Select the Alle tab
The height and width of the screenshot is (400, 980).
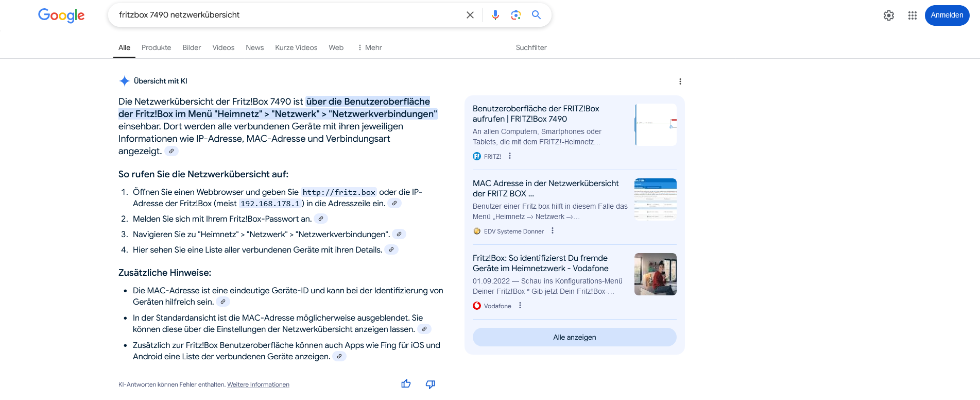click(x=124, y=47)
